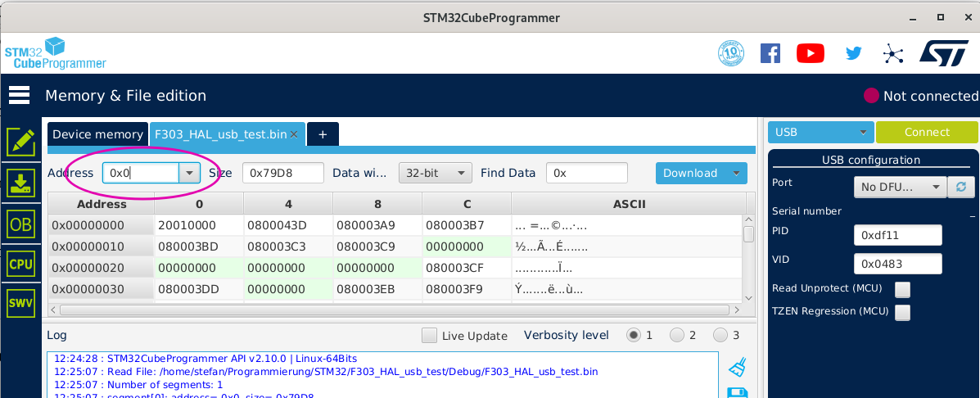
Task: Click the PID field 0xdf11
Action: pyautogui.click(x=897, y=235)
